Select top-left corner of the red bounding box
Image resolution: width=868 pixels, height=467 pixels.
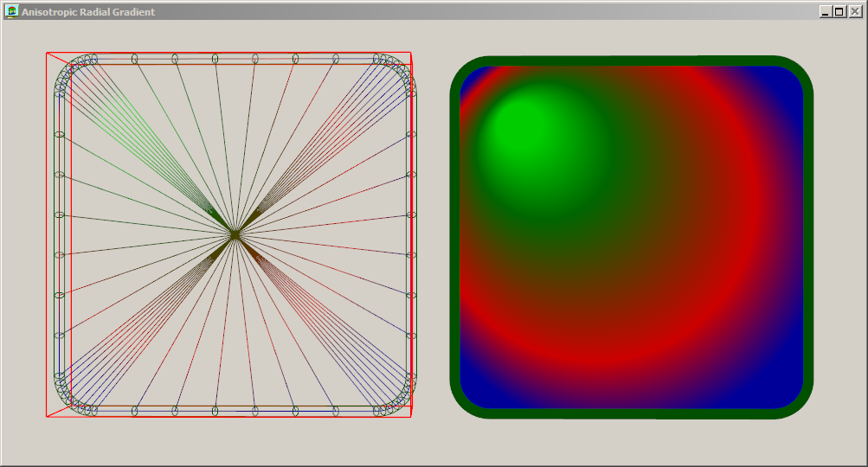[x=47, y=53]
